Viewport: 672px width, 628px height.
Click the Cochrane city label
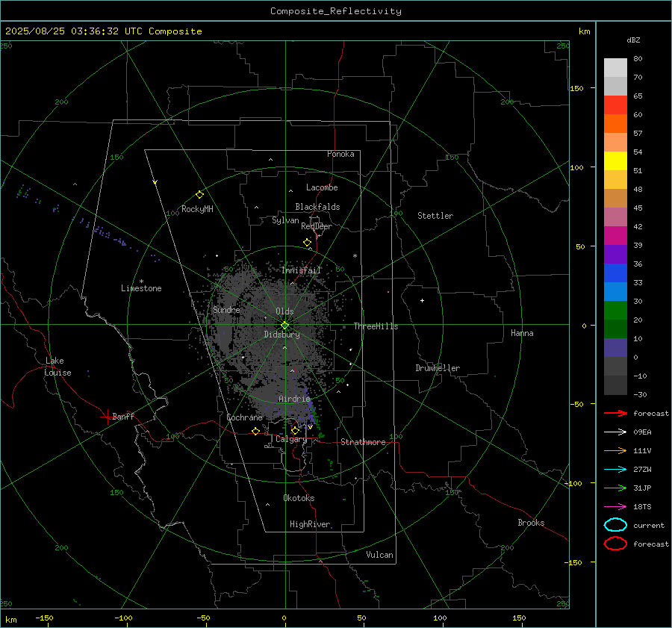coord(244,417)
